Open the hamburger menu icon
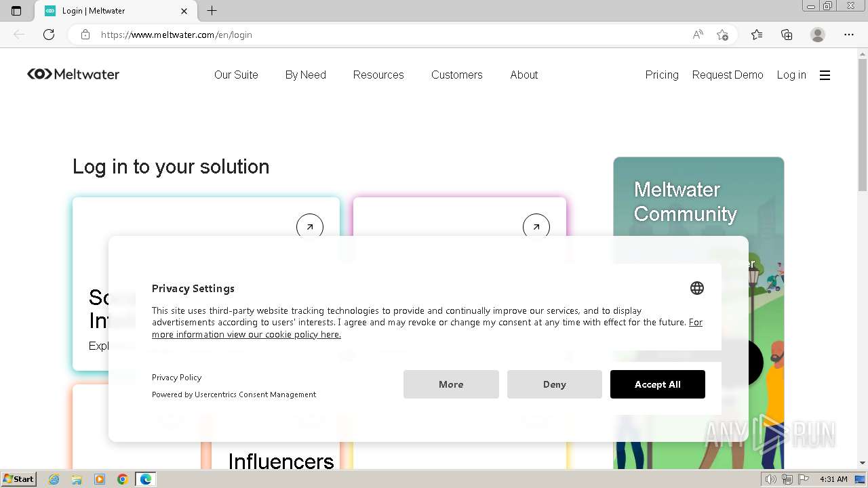The height and width of the screenshot is (488, 868). 825,75
